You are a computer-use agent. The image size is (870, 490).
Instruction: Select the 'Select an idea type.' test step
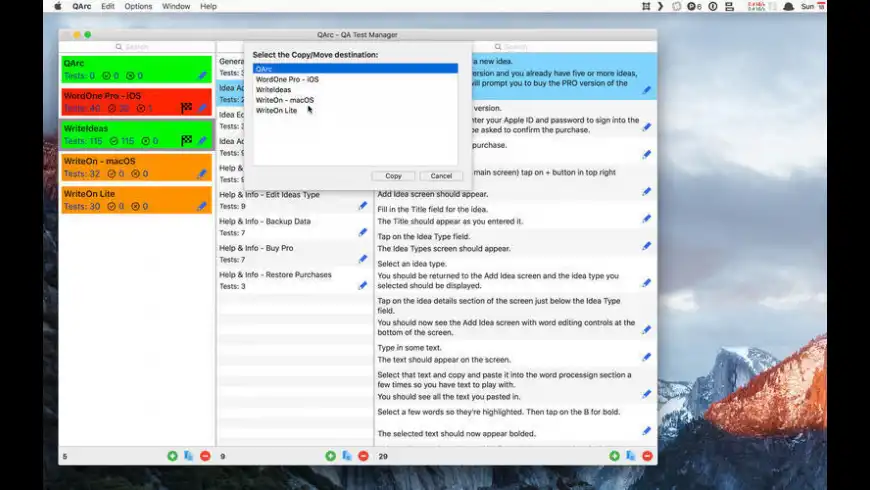click(516, 274)
